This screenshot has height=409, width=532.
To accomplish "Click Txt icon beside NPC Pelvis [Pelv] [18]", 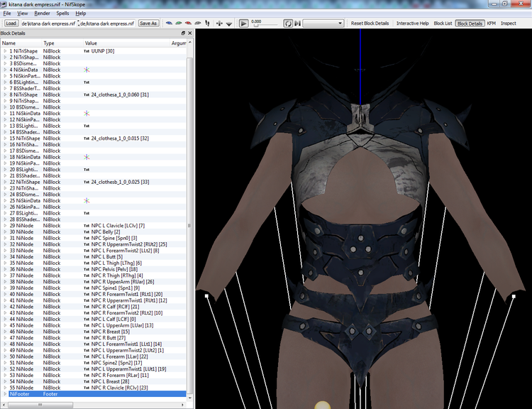I will click(87, 269).
